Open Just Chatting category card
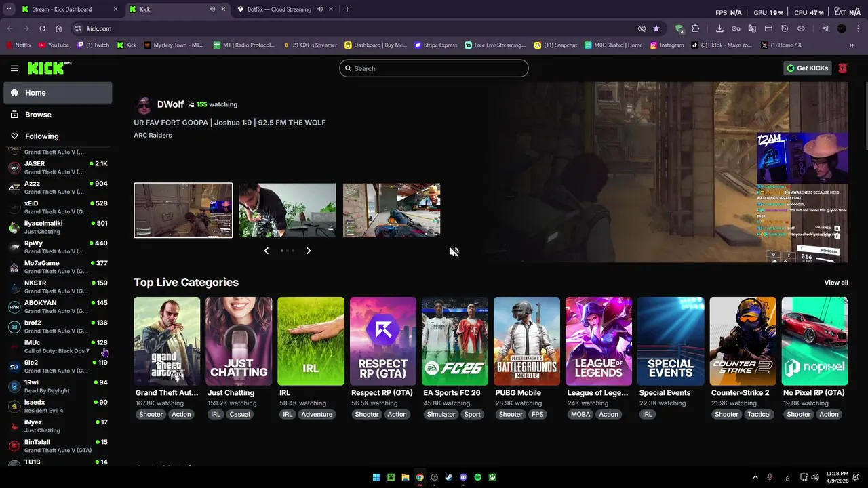 click(239, 341)
